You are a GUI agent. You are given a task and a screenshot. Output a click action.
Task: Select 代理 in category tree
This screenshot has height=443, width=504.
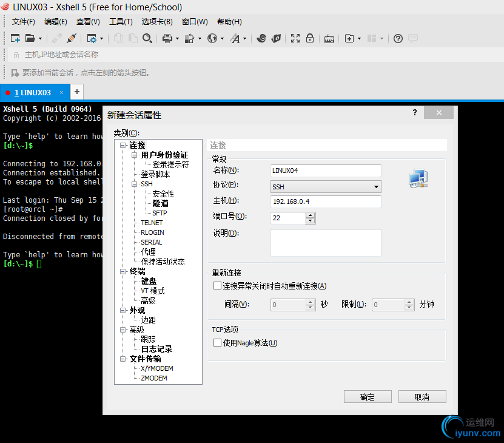[x=148, y=252]
